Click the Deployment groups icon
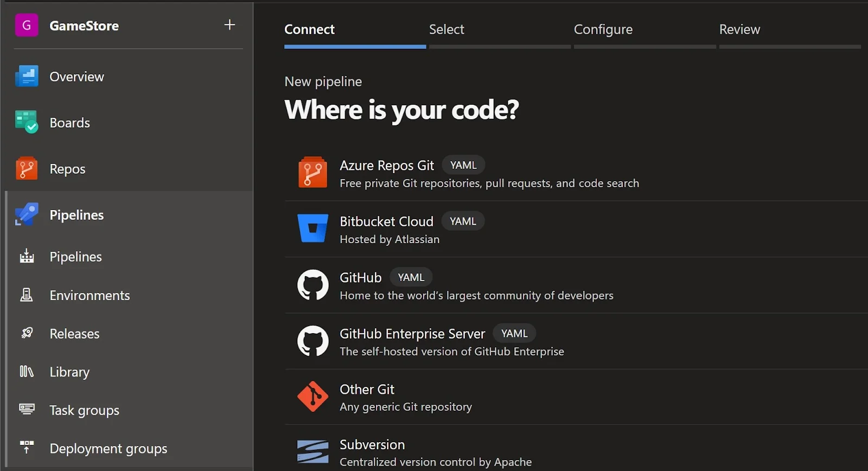 tap(27, 448)
